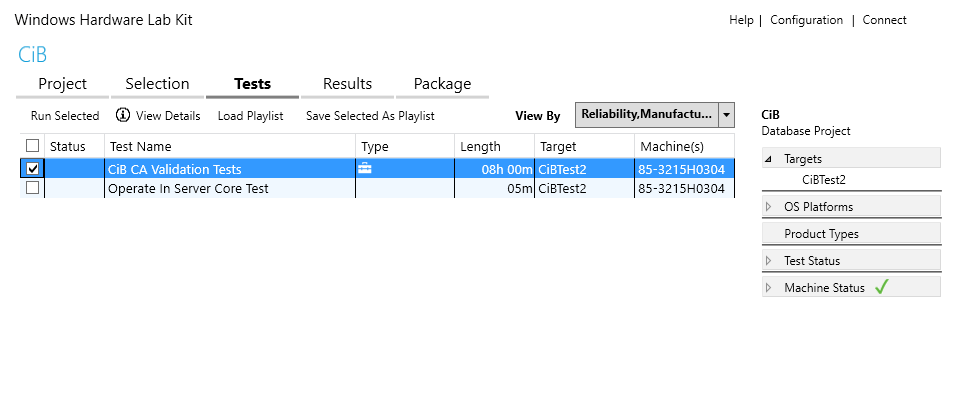Open the View By dropdown arrow
This screenshot has width=962, height=418.
coord(726,115)
